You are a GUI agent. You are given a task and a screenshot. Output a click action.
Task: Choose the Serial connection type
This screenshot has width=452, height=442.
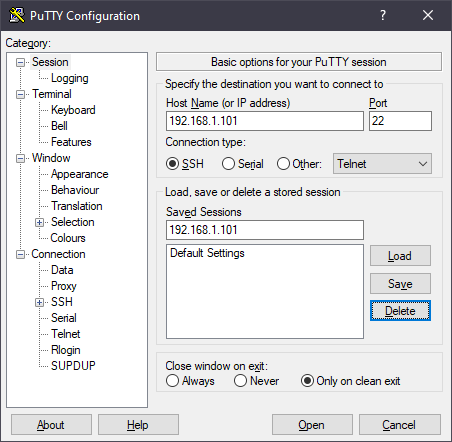point(228,164)
